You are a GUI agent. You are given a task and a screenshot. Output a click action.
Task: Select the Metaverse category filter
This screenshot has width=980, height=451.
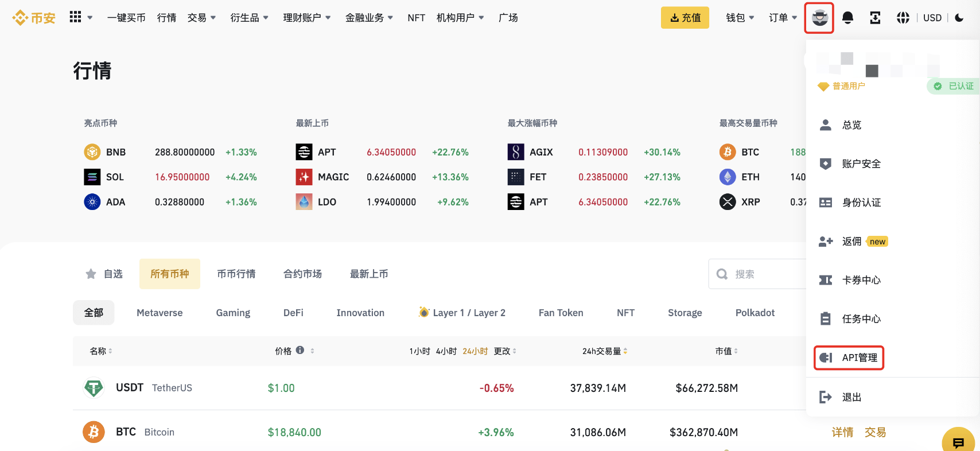tap(160, 313)
